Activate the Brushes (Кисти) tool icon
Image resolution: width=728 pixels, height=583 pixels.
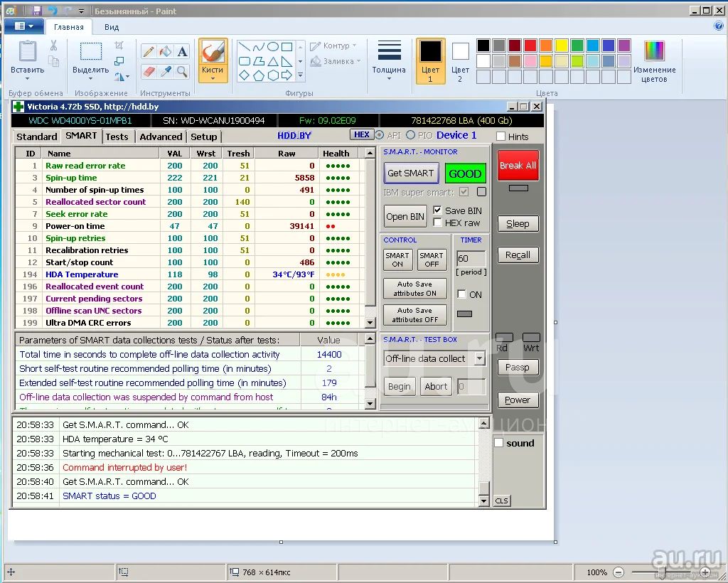213,51
